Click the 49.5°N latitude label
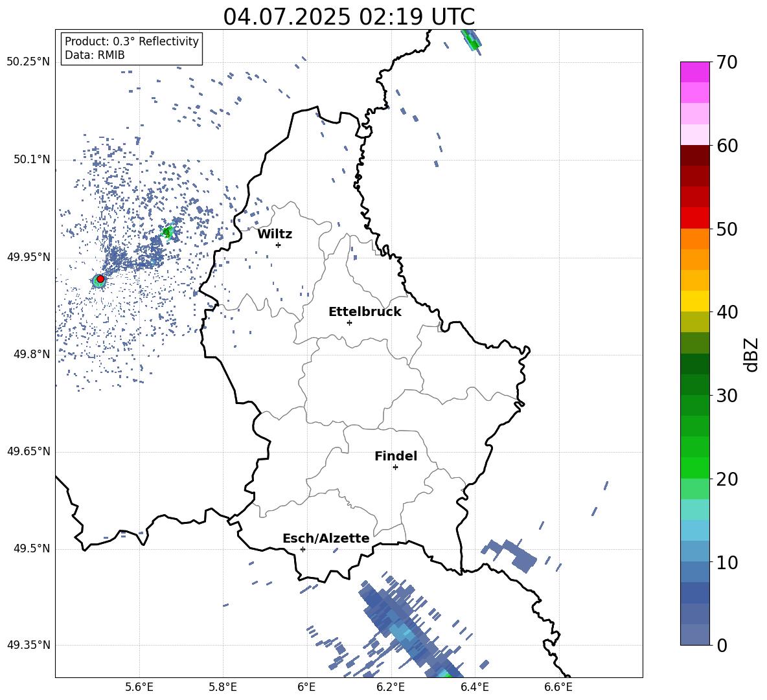 (x=31, y=548)
